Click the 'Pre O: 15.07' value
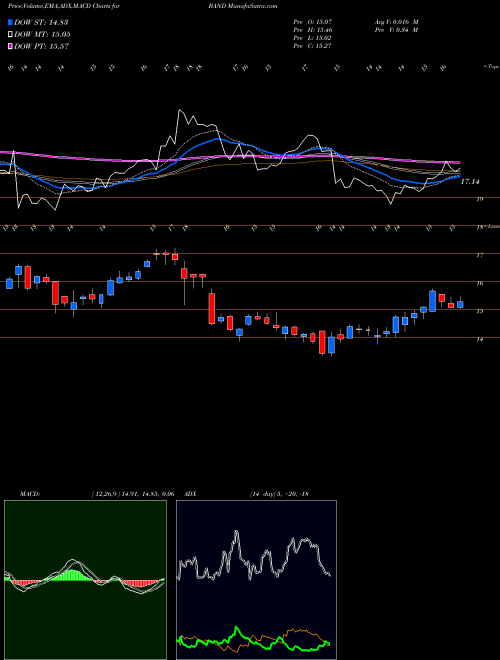The width and height of the screenshot is (500, 660). point(312,21)
